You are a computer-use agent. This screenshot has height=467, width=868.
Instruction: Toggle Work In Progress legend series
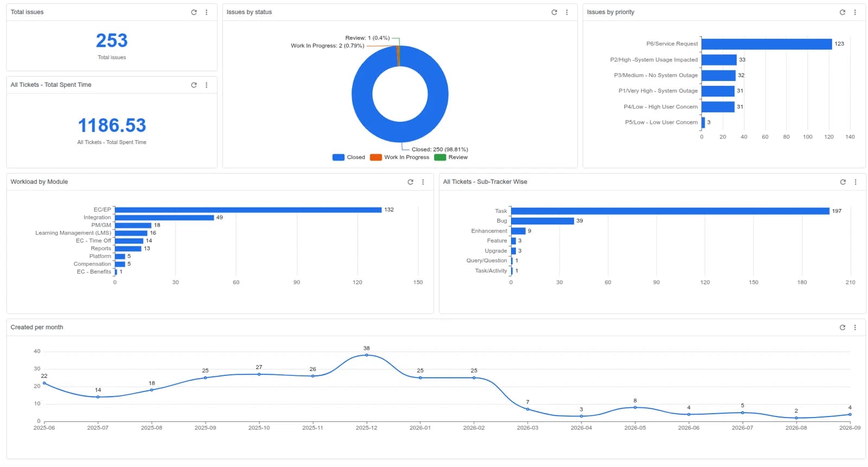(399, 157)
